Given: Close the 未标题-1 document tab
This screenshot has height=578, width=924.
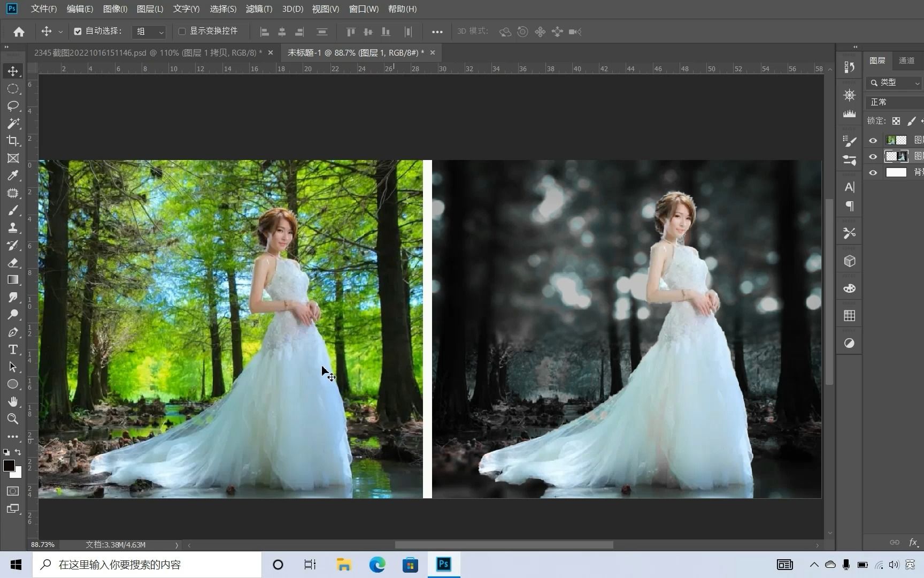Looking at the screenshot, I should tap(433, 52).
